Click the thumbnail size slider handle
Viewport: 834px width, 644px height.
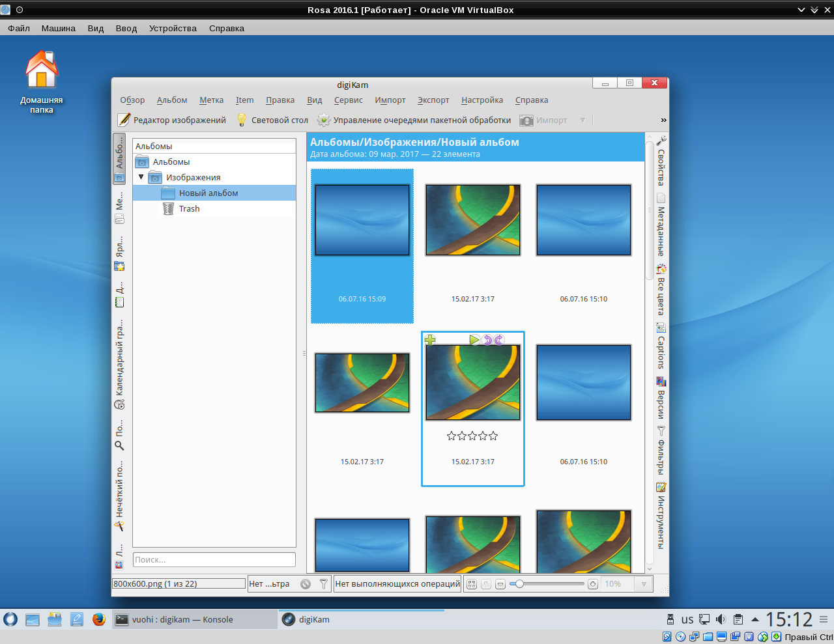click(x=519, y=584)
